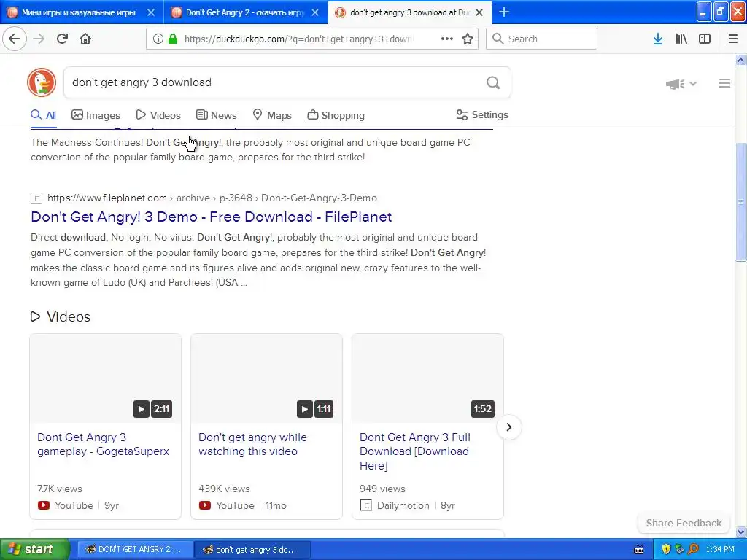
Task: Click the address bar URL
Action: coord(298,39)
